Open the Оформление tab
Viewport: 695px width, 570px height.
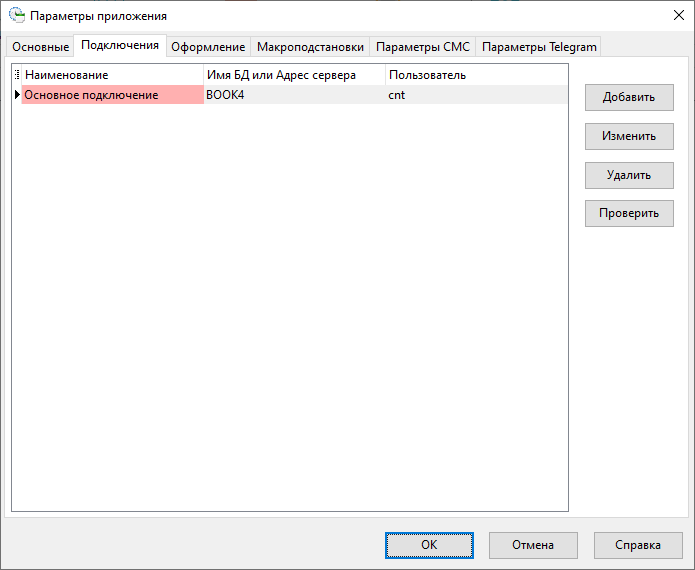tap(208, 47)
